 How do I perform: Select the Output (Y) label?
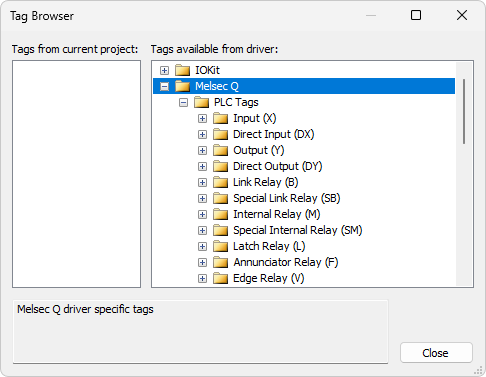[x=259, y=150]
